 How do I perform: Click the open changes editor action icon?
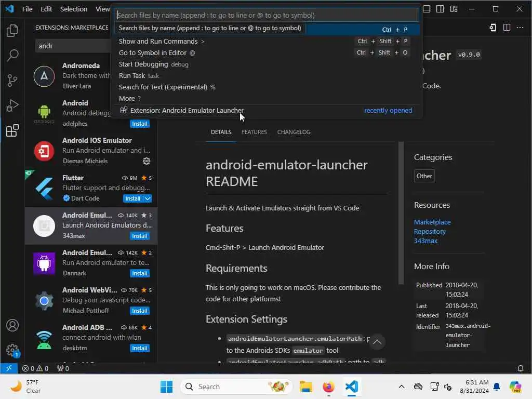click(493, 28)
